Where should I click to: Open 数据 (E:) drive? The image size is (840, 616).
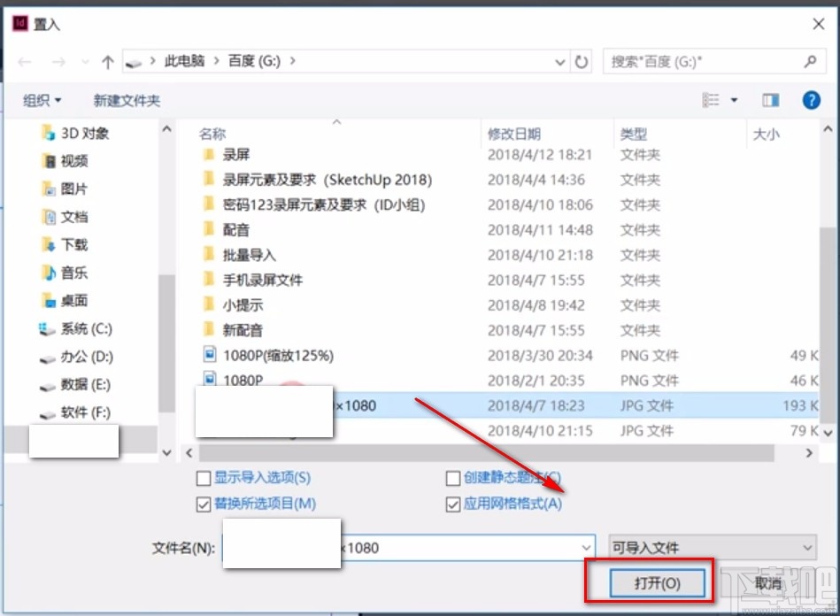click(75, 384)
